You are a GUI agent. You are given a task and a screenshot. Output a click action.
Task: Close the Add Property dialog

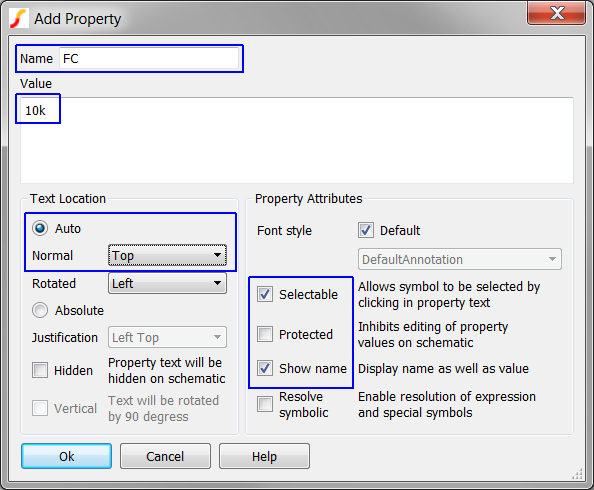556,13
